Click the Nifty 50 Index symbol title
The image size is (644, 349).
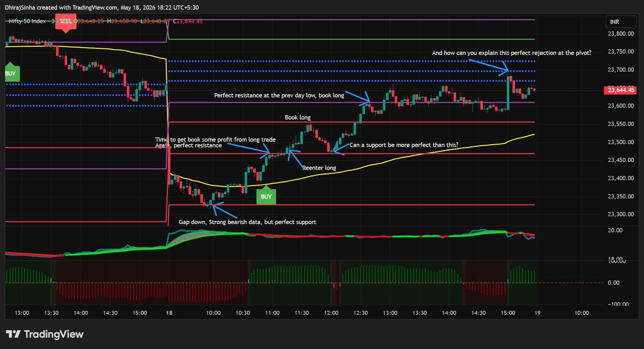point(27,21)
